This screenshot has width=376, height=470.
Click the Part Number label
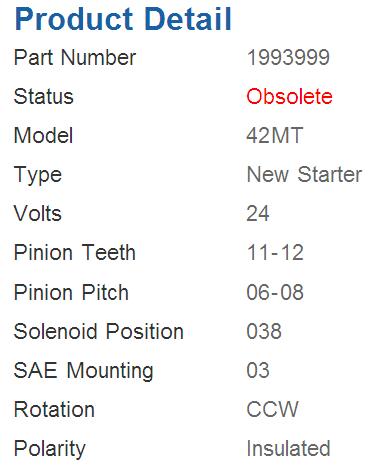point(75,57)
